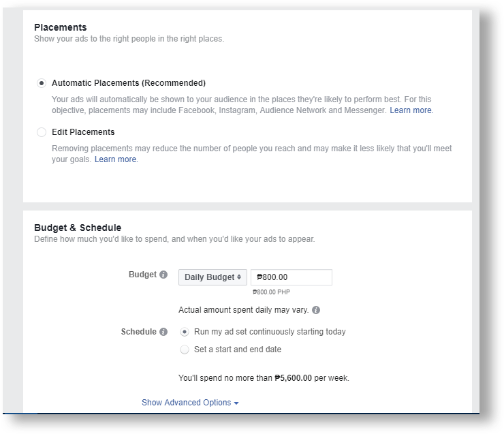Screen dimensions: 504x434
Task: Click the Budget info icon
Action: point(163,275)
